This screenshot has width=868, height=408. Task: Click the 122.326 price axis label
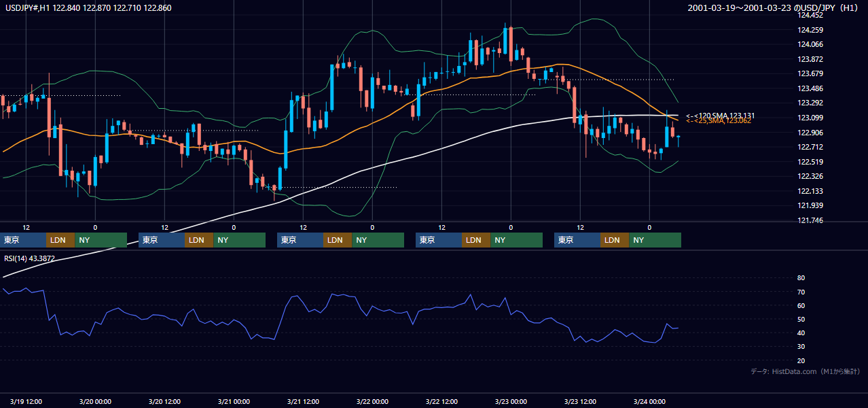[811, 177]
